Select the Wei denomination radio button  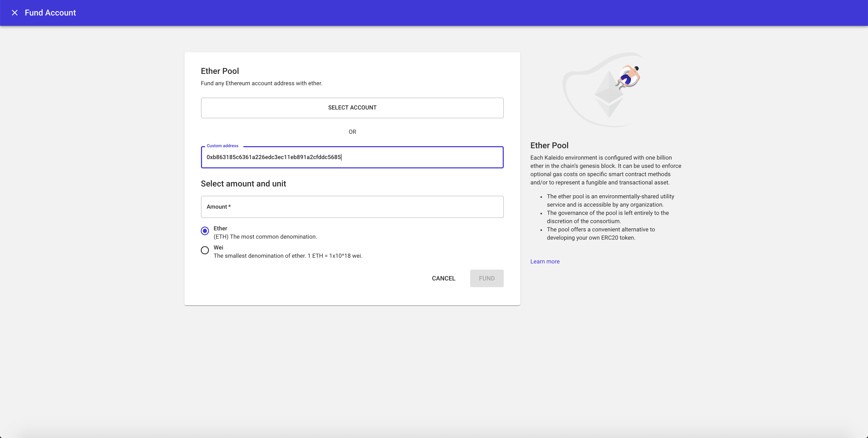(x=205, y=250)
